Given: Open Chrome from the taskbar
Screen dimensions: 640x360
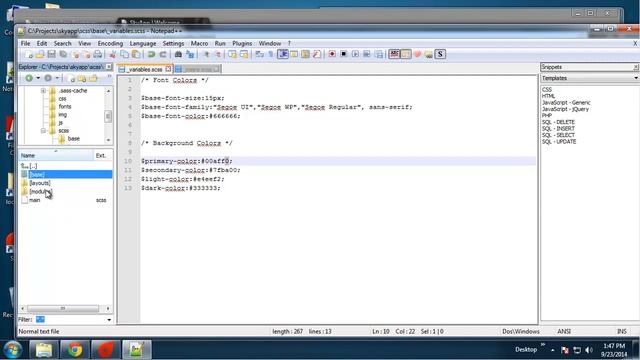Looking at the screenshot, I should [x=75, y=350].
